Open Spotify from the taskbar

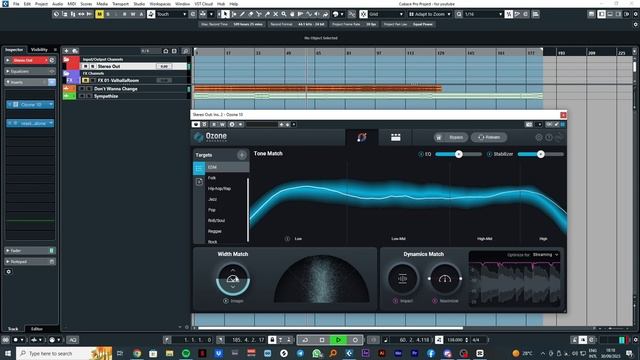tap(186, 353)
